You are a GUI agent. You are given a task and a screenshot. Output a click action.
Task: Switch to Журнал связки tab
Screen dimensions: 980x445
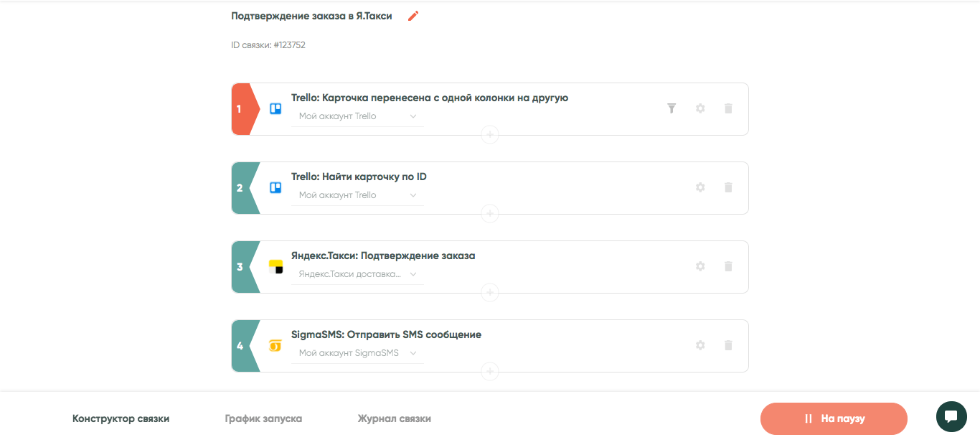tap(395, 418)
